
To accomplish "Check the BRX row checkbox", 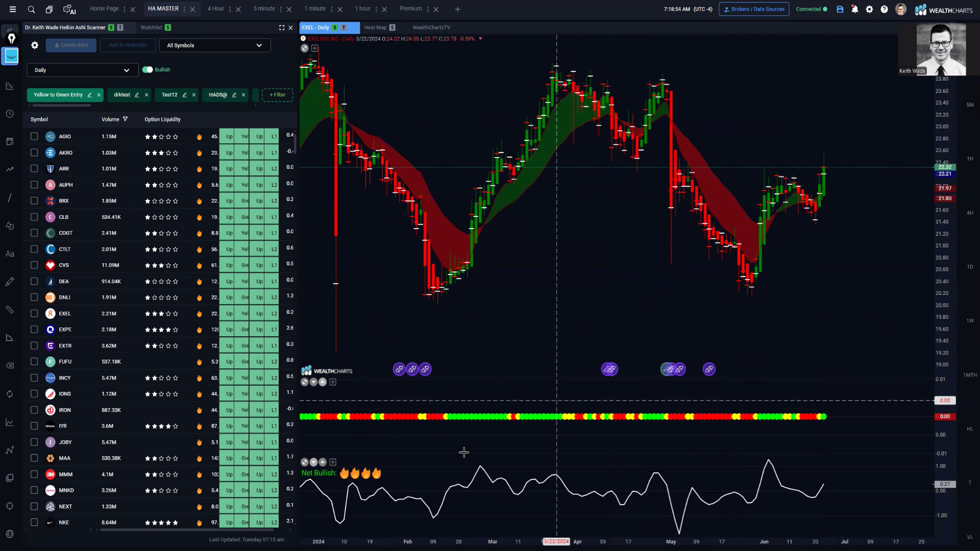I will coord(34,201).
